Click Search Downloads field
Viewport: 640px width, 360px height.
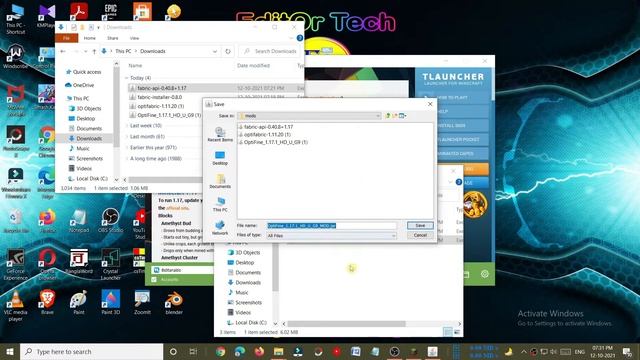269,51
